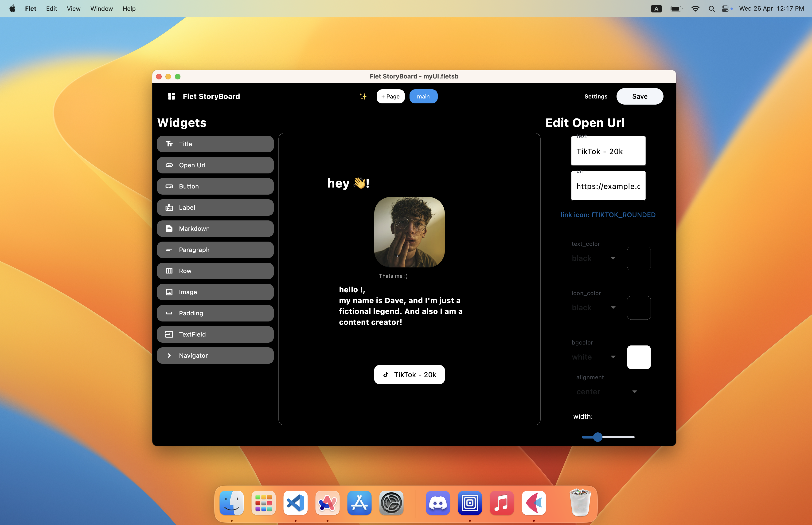
Task: Click the date and time in menu bar
Action: pyautogui.click(x=771, y=8)
